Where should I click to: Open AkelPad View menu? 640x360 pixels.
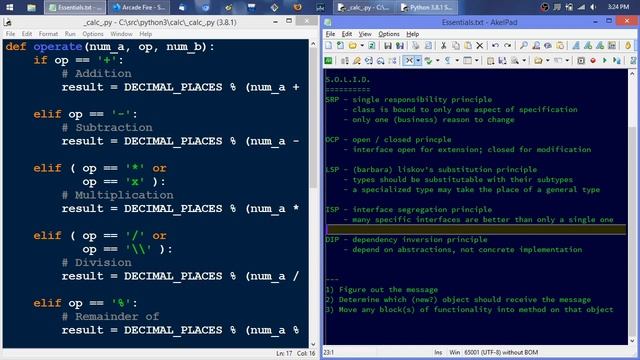(365, 34)
